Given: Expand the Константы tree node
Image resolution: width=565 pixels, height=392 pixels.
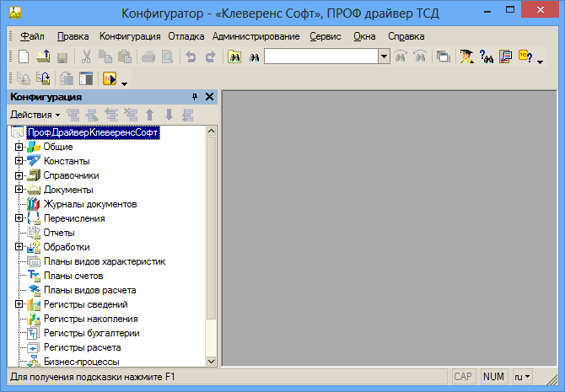Looking at the screenshot, I should tap(19, 161).
